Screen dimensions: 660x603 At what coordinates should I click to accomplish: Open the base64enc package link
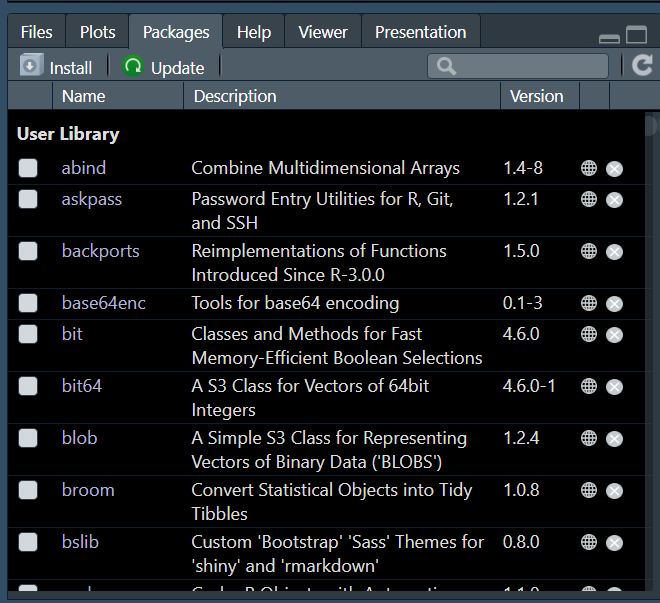pos(104,303)
